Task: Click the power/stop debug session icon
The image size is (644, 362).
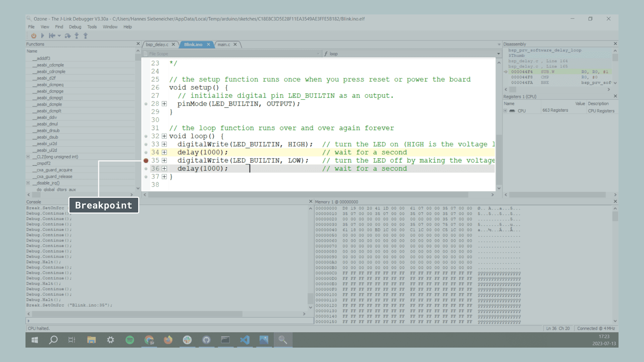Action: [x=34, y=36]
